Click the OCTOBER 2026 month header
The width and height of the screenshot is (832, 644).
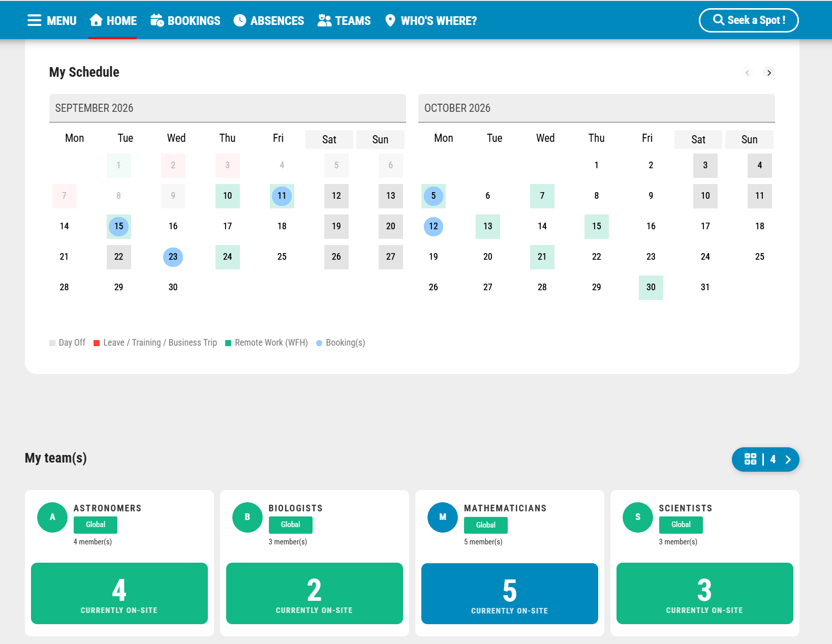tap(597, 108)
